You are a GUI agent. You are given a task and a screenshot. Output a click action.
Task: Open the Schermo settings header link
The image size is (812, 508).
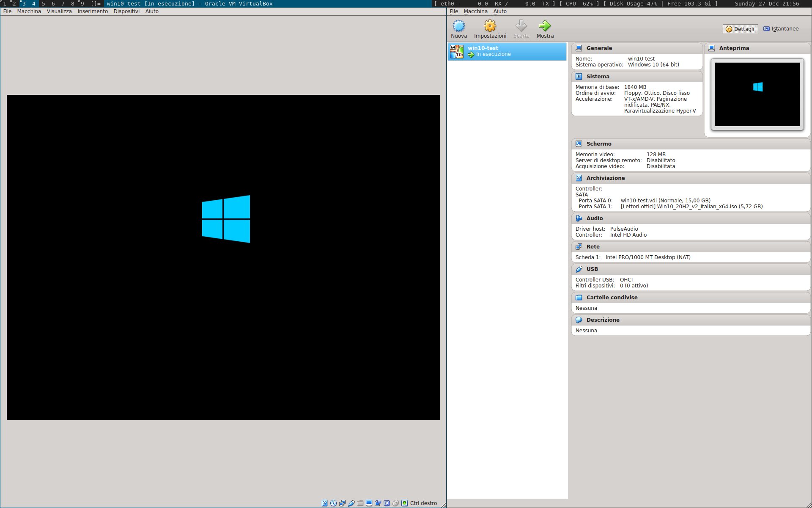tap(599, 144)
